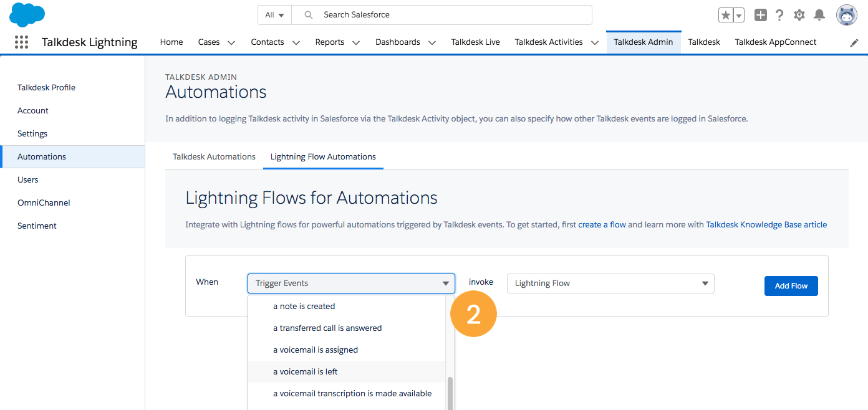
Task: Expand the Dashboards tab chevron
Action: click(x=432, y=43)
